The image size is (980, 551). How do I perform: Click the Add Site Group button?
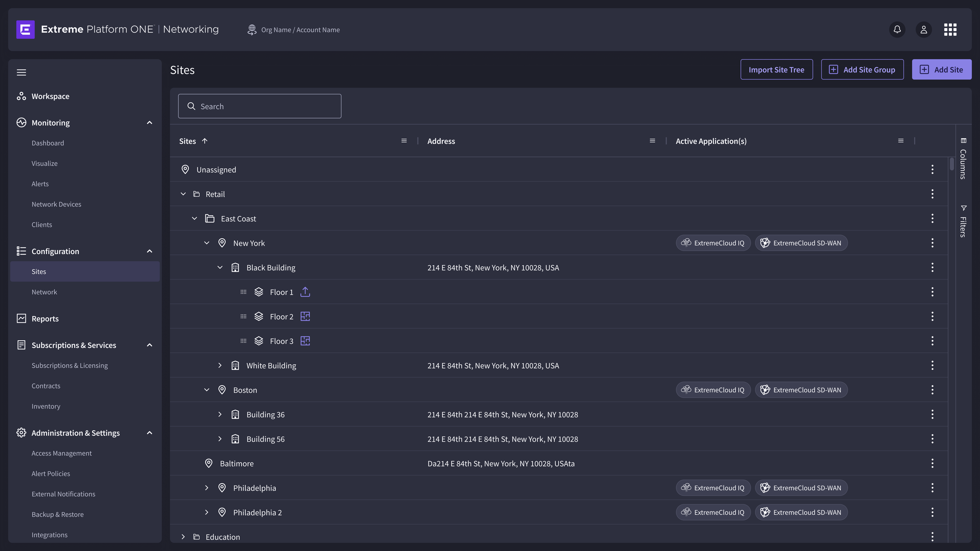[x=862, y=70]
